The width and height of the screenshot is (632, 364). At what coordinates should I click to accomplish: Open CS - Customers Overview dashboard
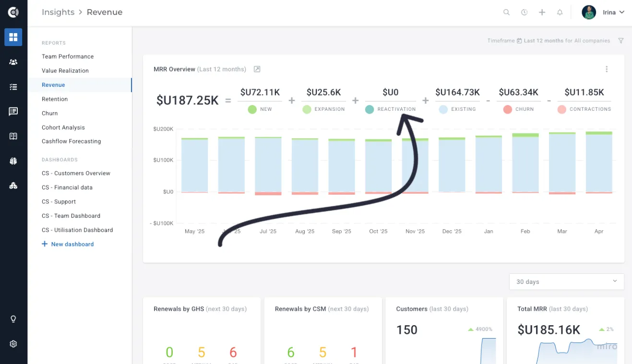tap(76, 173)
